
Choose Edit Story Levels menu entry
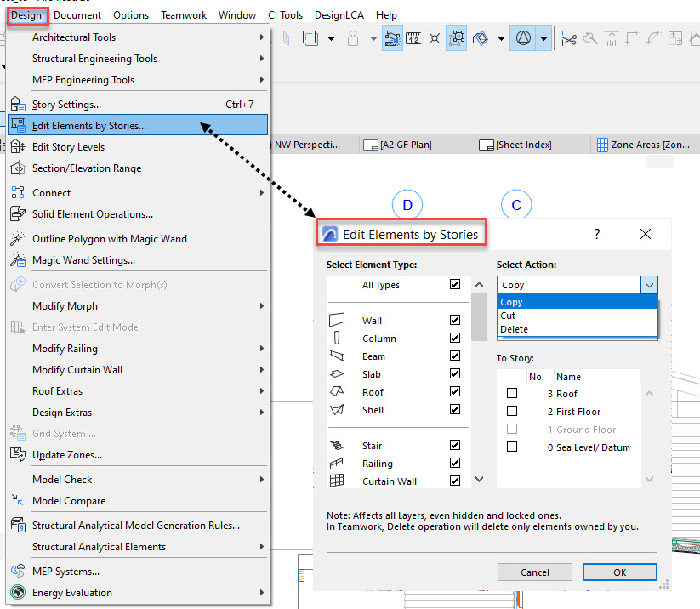pos(138,147)
